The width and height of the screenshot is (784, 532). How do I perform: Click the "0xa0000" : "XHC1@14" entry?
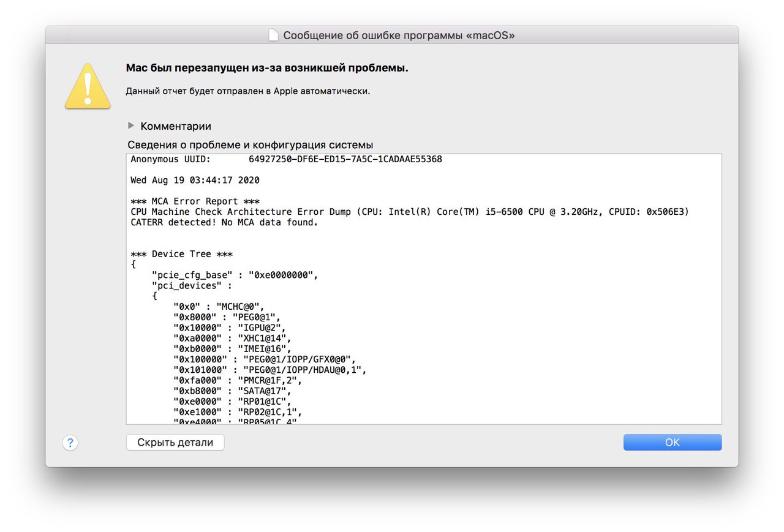click(x=233, y=339)
